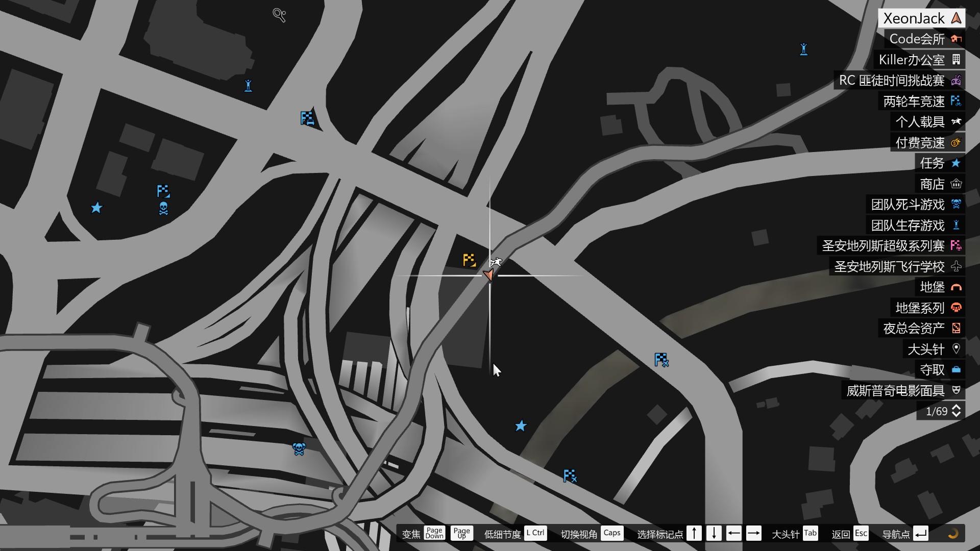980x551 pixels.
Task: Click the 1/69 legend page stepper arrows
Action: point(957,411)
